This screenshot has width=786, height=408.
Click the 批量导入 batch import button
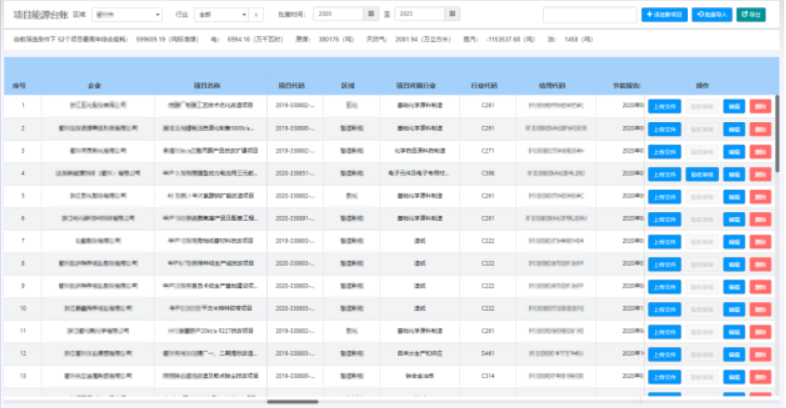point(710,15)
